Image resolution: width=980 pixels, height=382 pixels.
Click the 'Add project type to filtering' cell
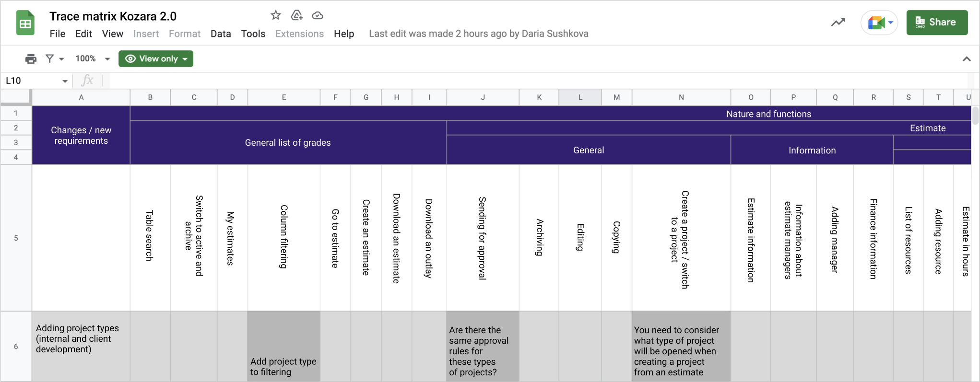tap(283, 346)
